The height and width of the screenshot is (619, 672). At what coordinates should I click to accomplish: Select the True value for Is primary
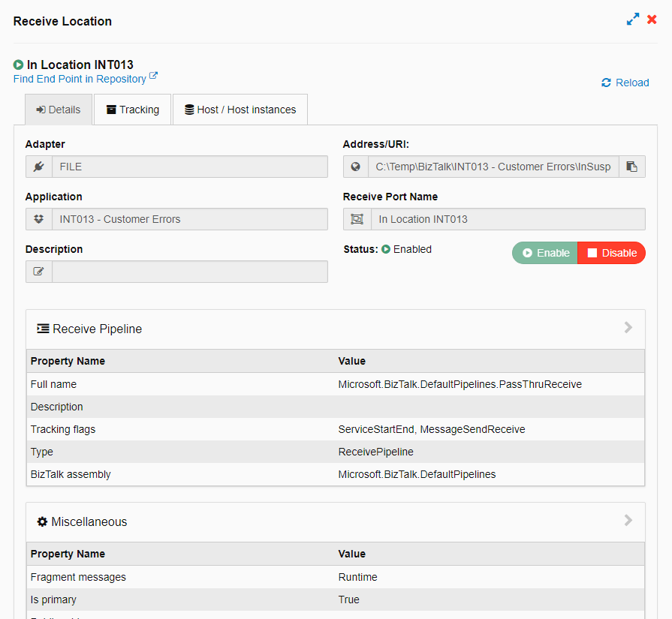tap(349, 599)
